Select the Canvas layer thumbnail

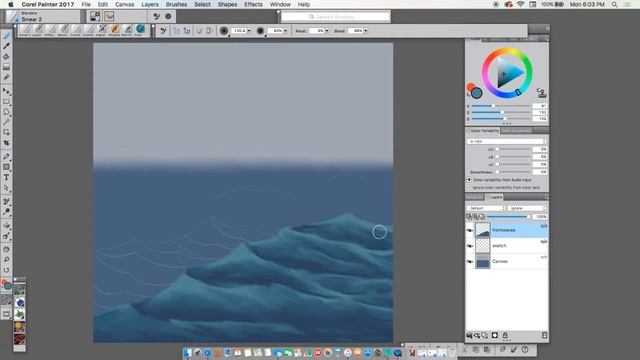(x=483, y=262)
